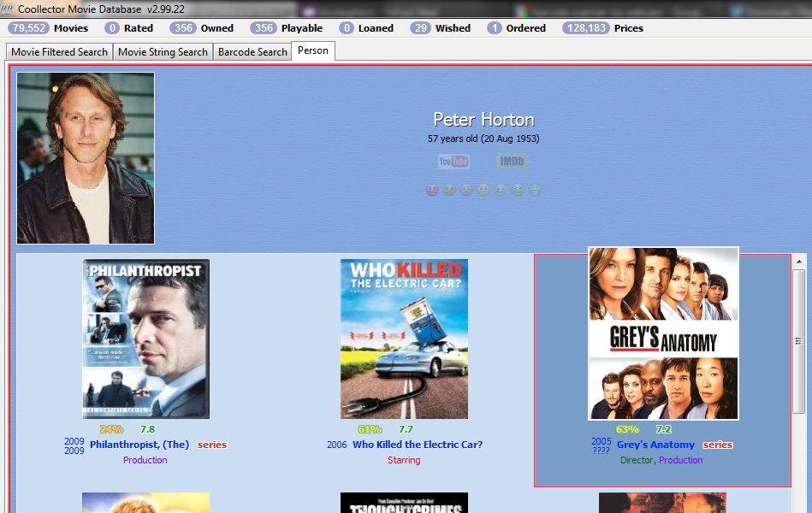812x513 pixels.
Task: Click the 24% rating under Philanthropist
Action: pos(111,429)
